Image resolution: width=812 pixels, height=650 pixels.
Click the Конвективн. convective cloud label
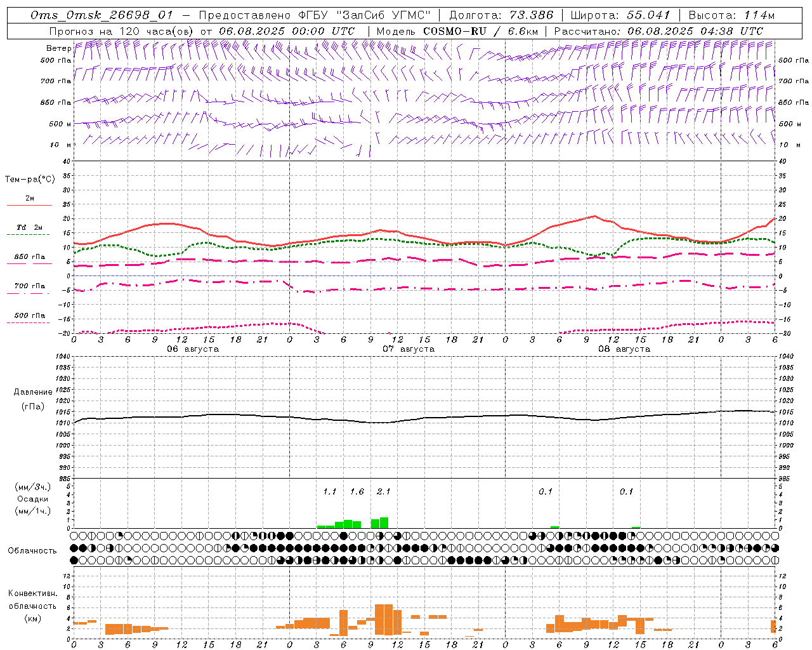pyautogui.click(x=33, y=594)
